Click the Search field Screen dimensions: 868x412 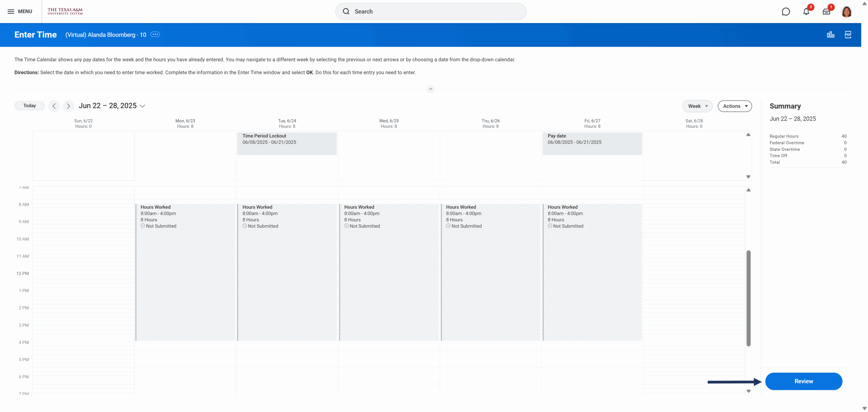tap(431, 12)
